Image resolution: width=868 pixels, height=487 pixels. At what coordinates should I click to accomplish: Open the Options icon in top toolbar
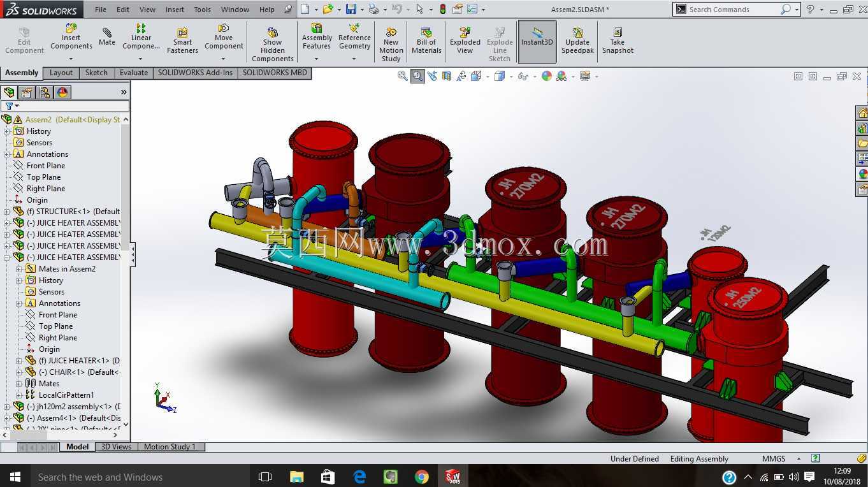point(472,9)
